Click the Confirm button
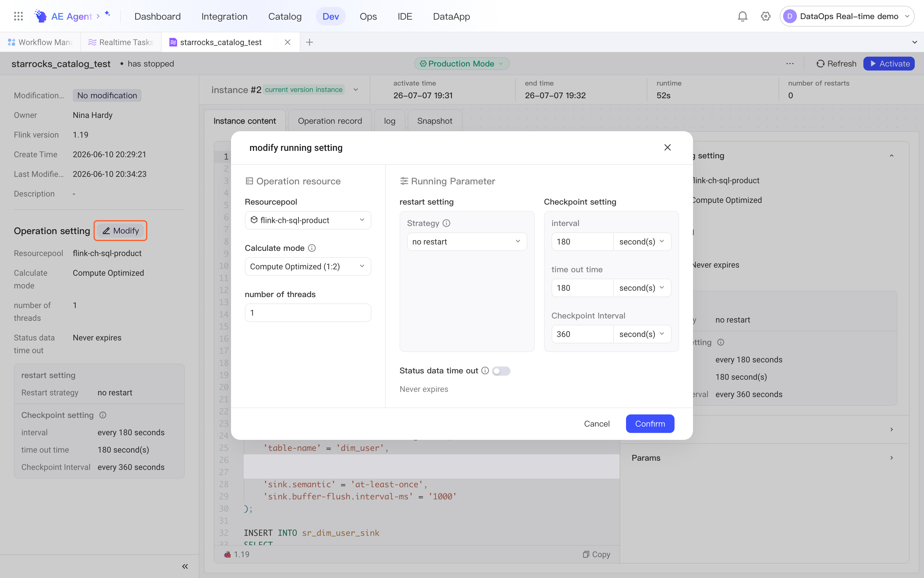Image resolution: width=924 pixels, height=578 pixels. coord(650,424)
